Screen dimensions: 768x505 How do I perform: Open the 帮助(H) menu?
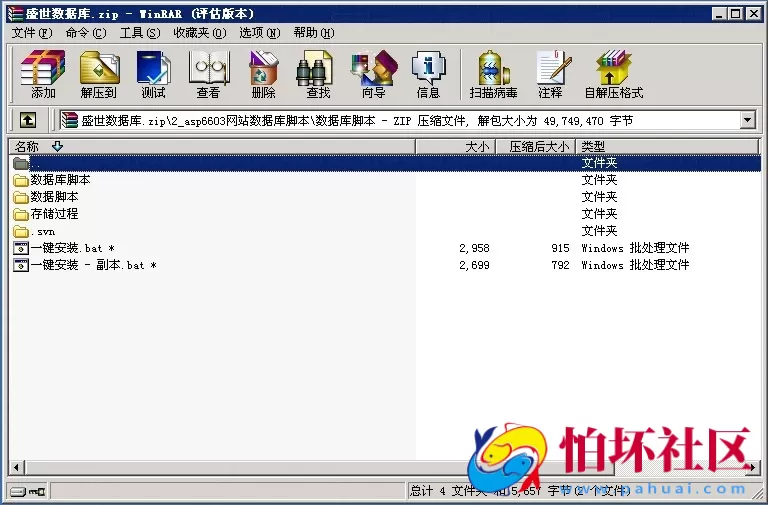pyautogui.click(x=314, y=33)
